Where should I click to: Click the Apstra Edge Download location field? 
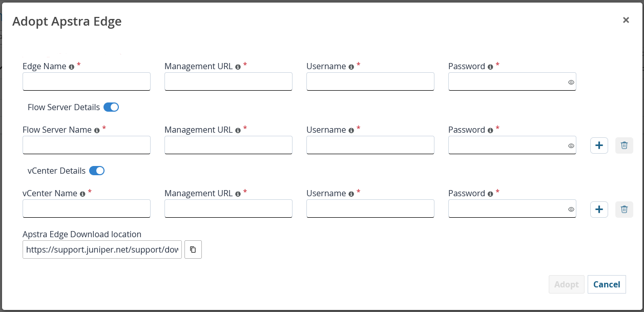(102, 249)
